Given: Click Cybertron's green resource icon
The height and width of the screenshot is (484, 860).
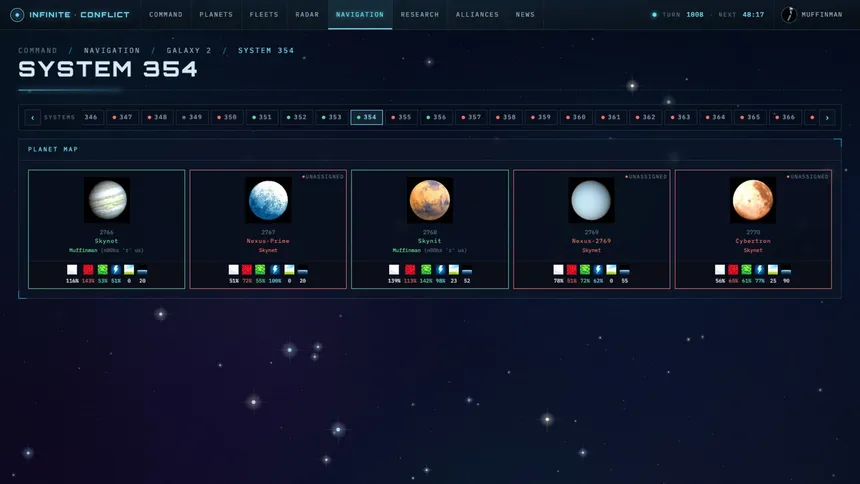Looking at the screenshot, I should tap(746, 269).
